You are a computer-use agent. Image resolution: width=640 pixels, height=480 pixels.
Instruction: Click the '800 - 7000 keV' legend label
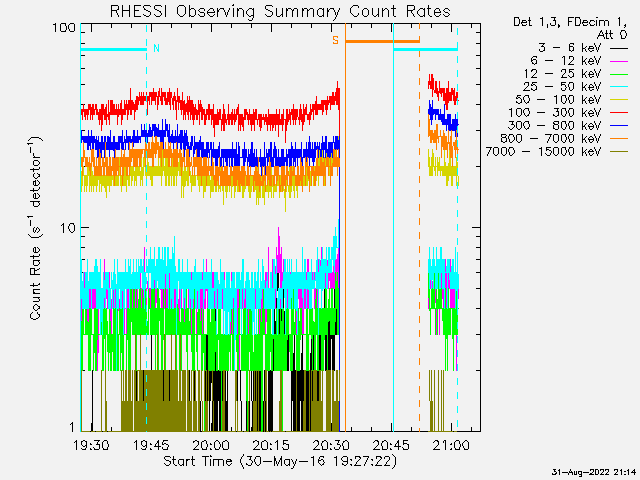(x=551, y=139)
